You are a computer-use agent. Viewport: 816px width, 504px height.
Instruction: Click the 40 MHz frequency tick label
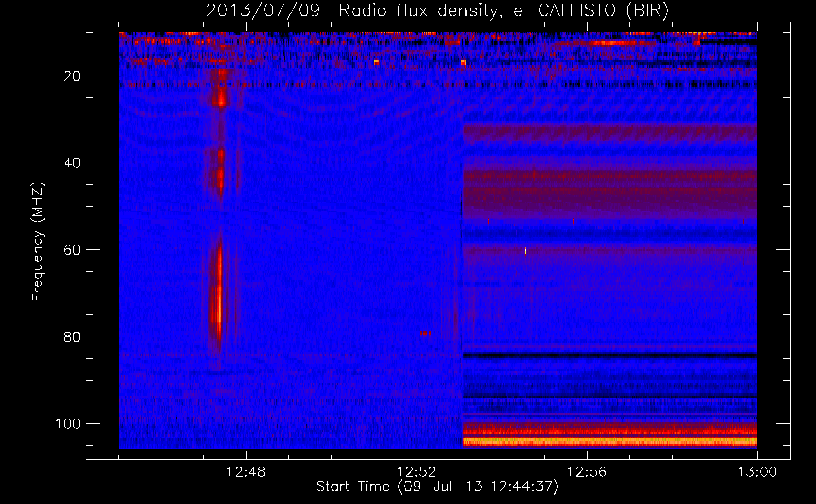coord(73,163)
